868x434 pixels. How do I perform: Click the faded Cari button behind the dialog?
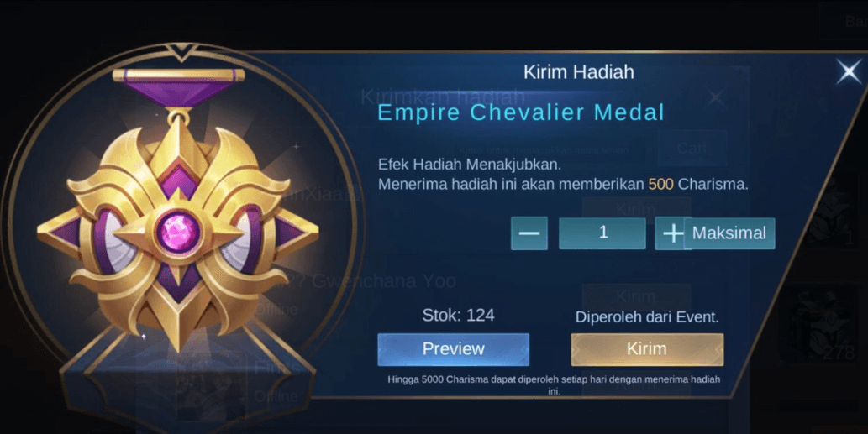pos(692,149)
